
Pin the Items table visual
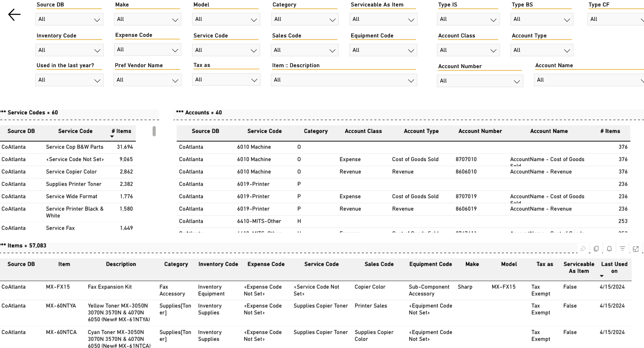(583, 249)
